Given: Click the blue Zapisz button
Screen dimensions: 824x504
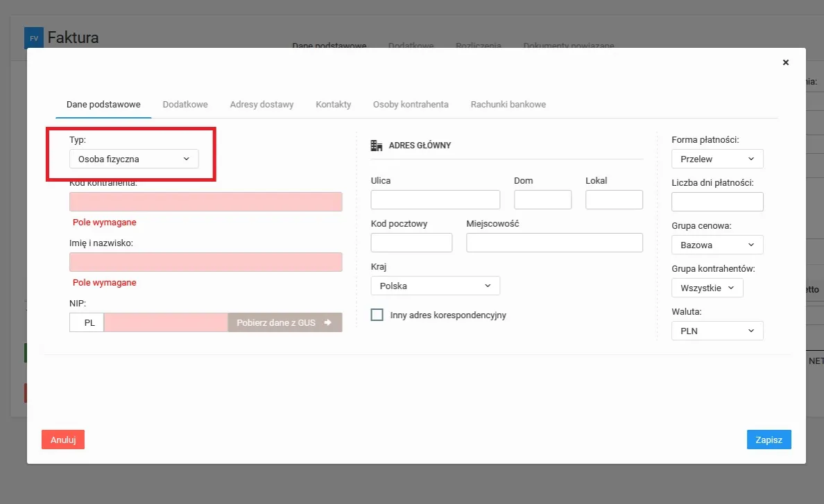Looking at the screenshot, I should (769, 440).
